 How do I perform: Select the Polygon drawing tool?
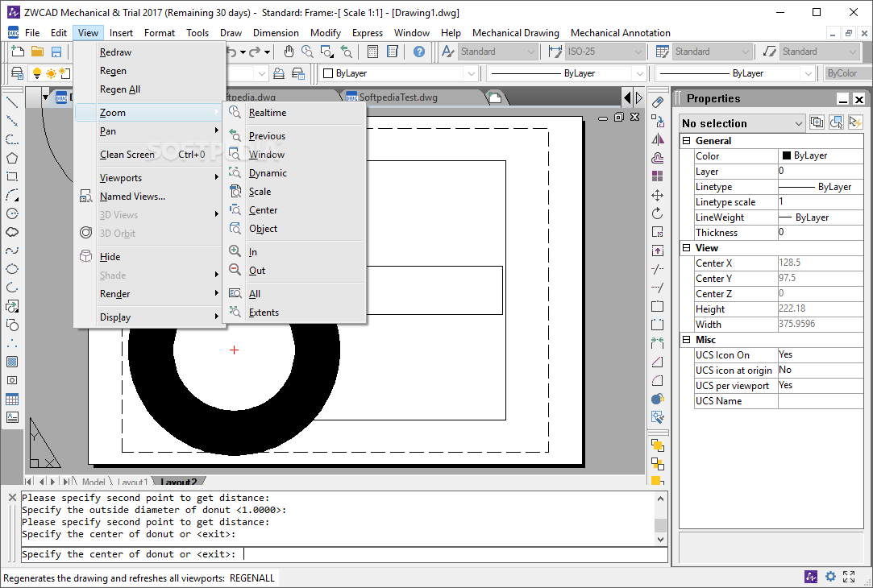click(x=12, y=158)
